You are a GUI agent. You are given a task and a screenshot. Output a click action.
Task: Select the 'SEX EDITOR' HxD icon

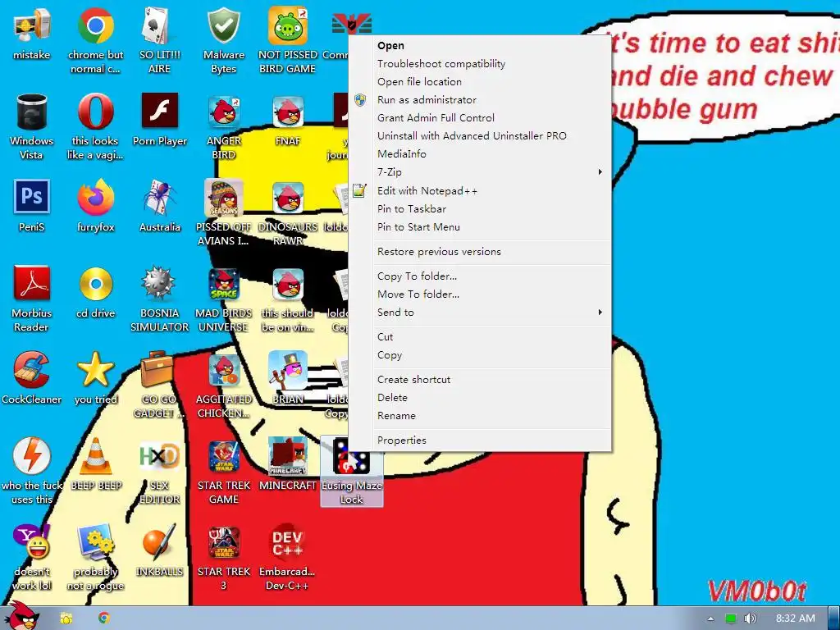click(x=159, y=472)
